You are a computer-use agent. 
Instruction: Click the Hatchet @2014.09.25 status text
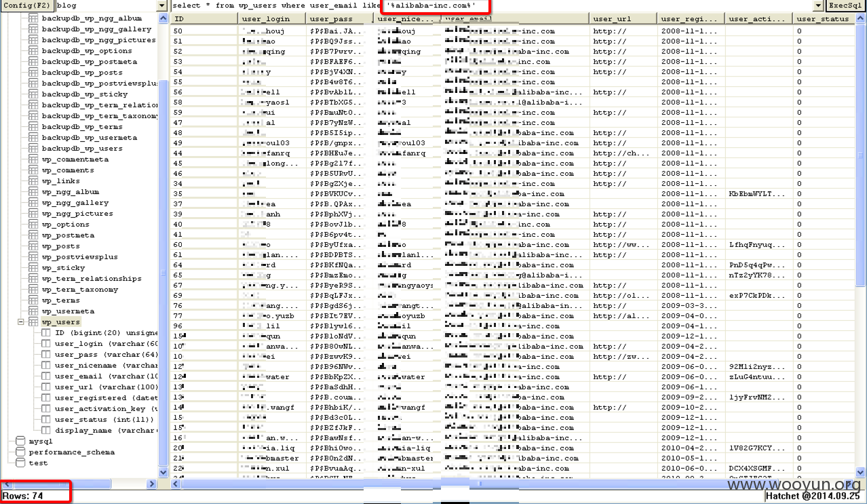click(814, 496)
